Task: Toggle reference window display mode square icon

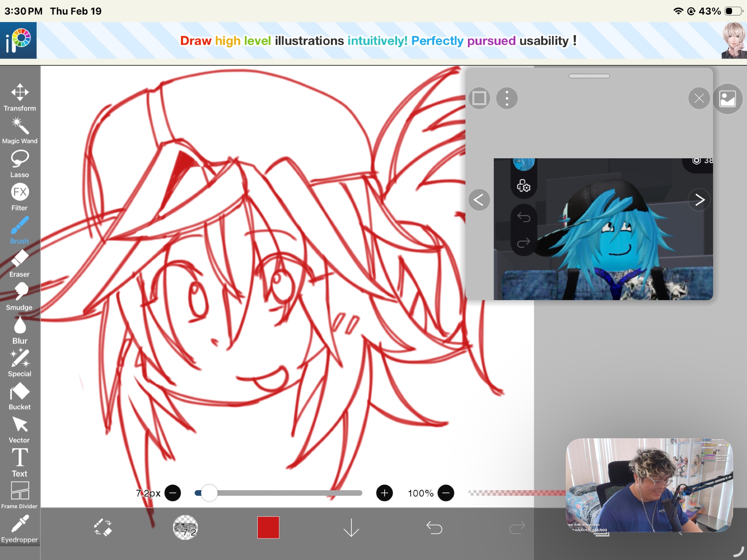Action: click(479, 99)
